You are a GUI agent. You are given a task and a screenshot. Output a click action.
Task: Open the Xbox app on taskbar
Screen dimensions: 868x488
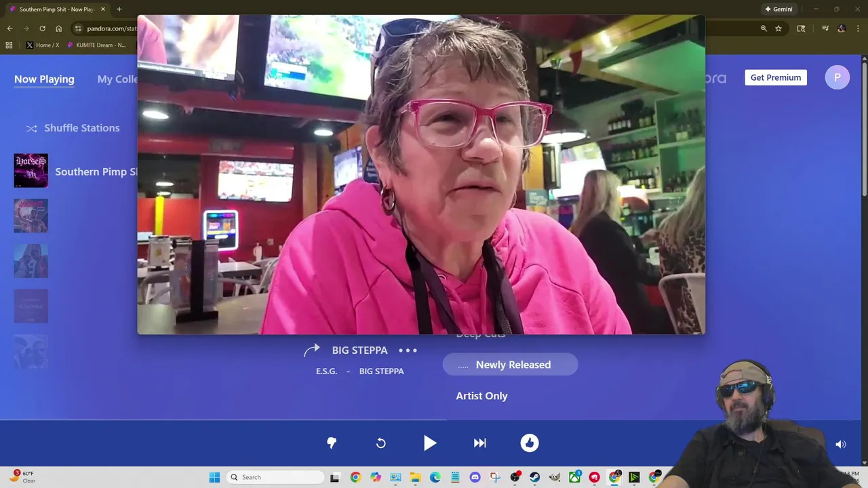coord(574,477)
